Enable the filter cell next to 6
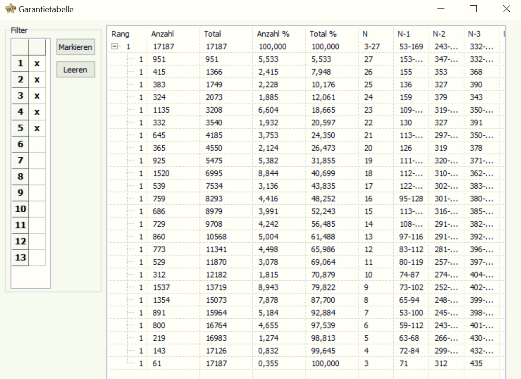This screenshot has height=379, width=521. 37,144
